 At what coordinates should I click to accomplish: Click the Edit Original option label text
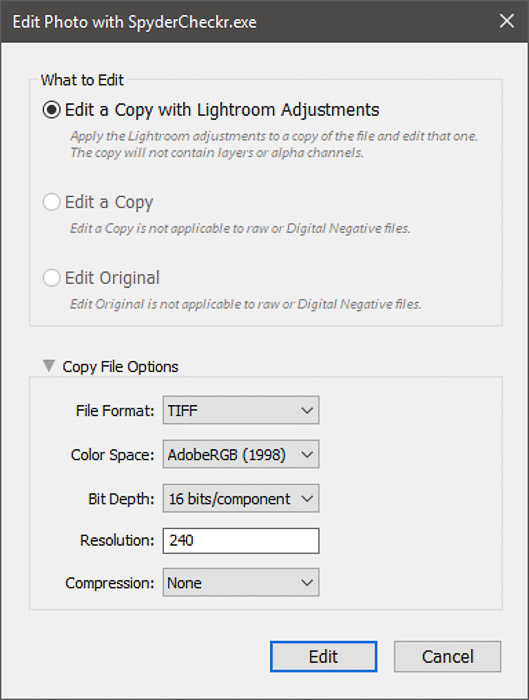coord(112,278)
